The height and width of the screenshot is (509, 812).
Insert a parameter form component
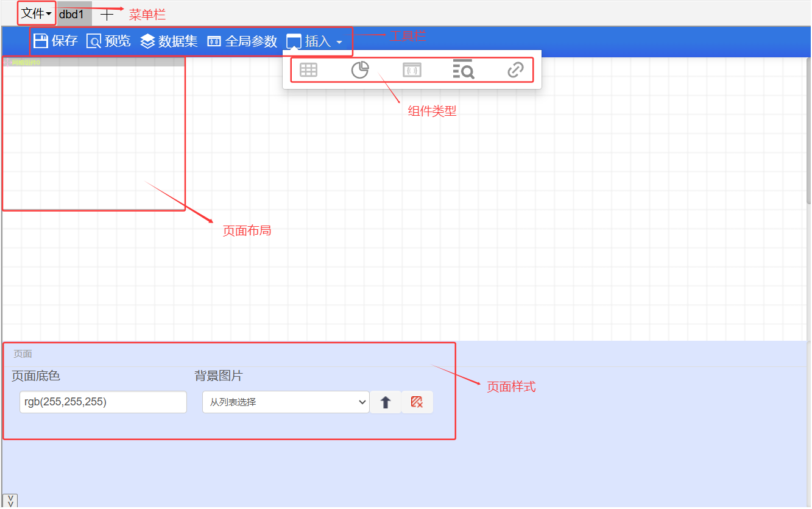[412, 70]
